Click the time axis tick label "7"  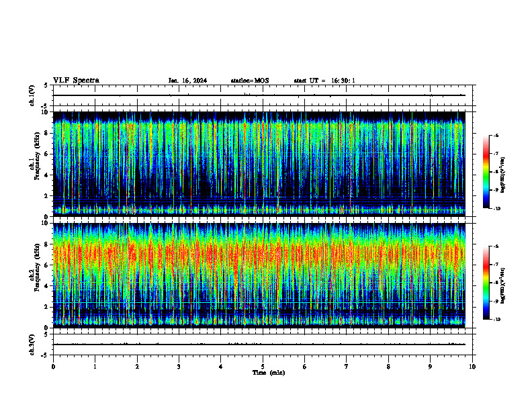[347, 367]
